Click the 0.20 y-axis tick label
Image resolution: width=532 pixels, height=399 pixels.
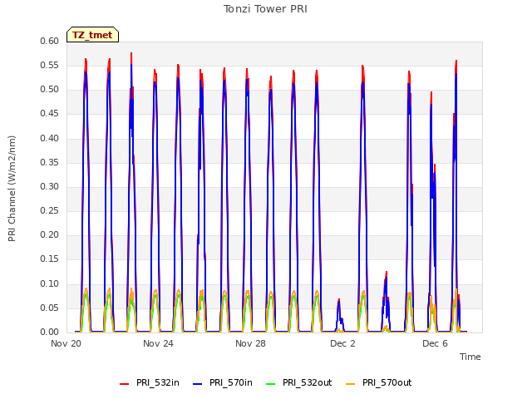pyautogui.click(x=50, y=234)
